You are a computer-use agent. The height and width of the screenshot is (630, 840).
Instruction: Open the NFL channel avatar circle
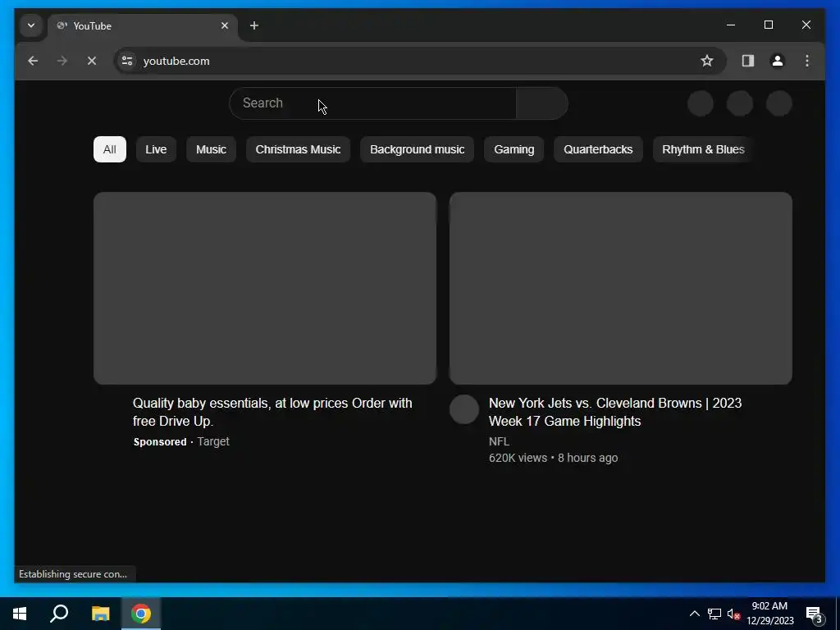pos(464,410)
